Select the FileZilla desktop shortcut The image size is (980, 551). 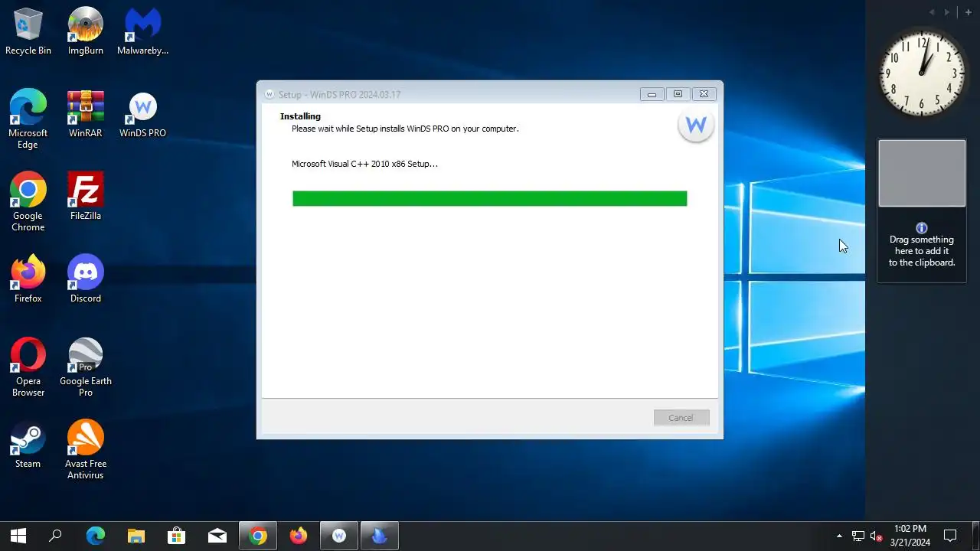(86, 197)
